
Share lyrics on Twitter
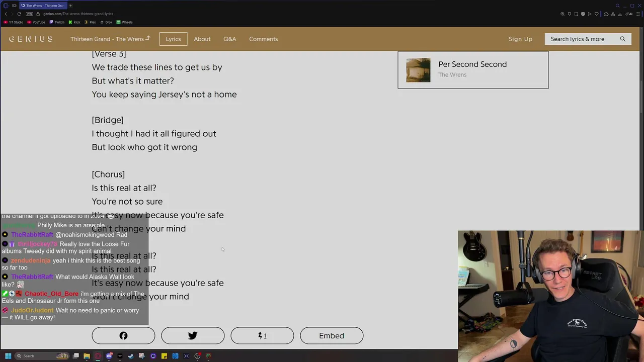pos(193,335)
